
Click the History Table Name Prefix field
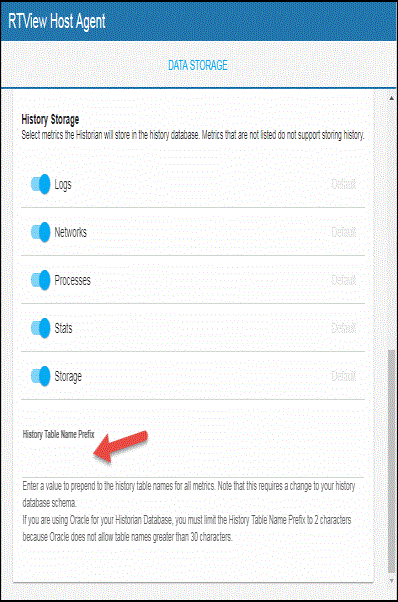click(193, 459)
